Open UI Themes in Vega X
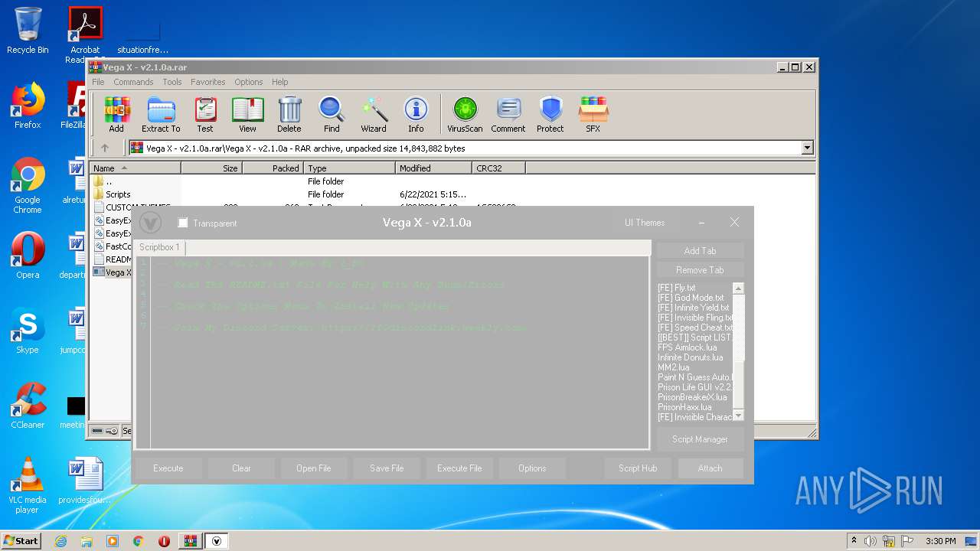 (x=645, y=223)
